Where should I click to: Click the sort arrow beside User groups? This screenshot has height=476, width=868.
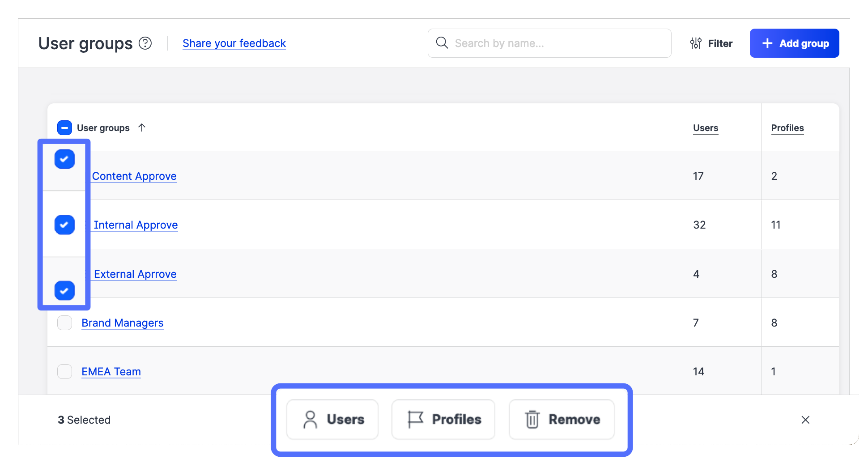tap(142, 127)
